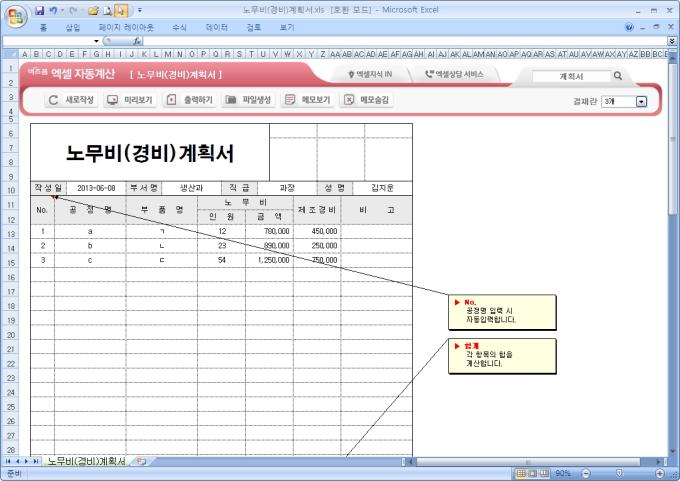Select the department cell 생산과
Image resolution: width=680 pixels, height=481 pixels.
(191, 188)
